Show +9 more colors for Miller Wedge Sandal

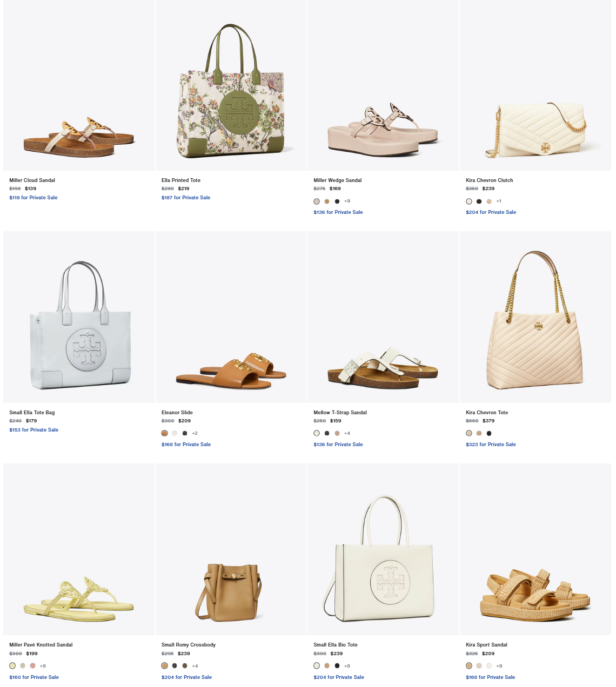347,201
